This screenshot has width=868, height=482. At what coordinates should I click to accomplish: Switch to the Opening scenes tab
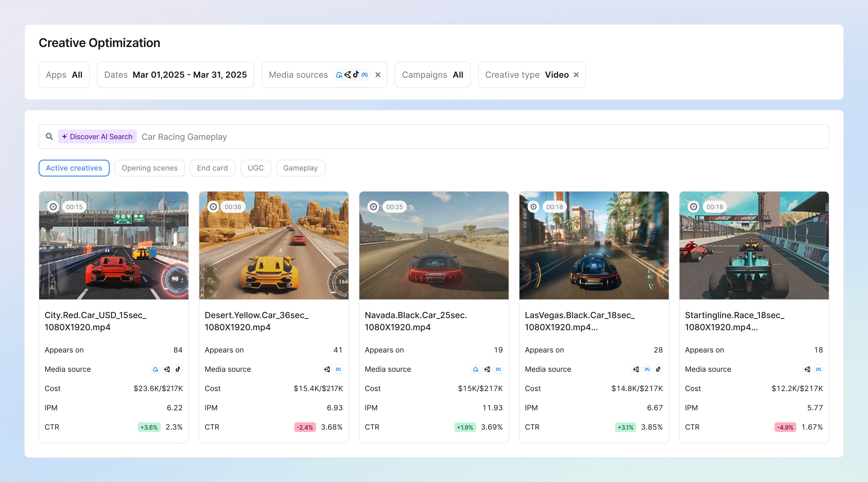[150, 168]
